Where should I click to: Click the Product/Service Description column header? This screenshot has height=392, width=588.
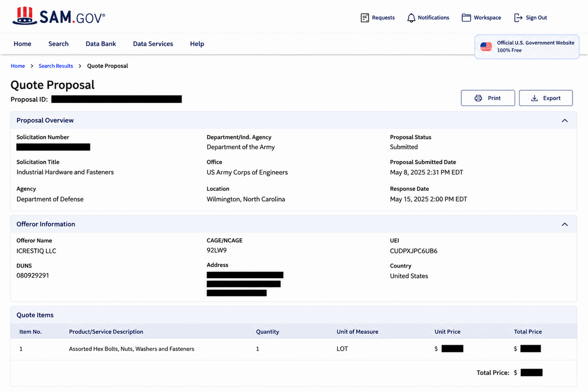coord(106,332)
